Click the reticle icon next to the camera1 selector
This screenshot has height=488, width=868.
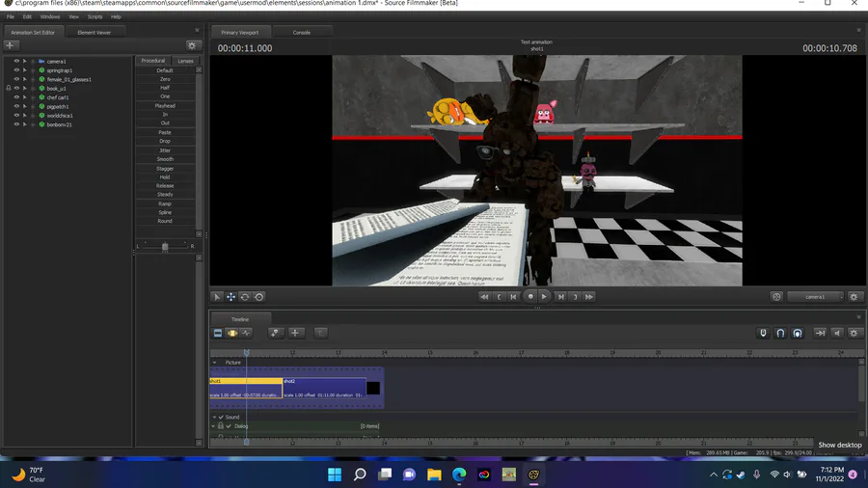[776, 297]
